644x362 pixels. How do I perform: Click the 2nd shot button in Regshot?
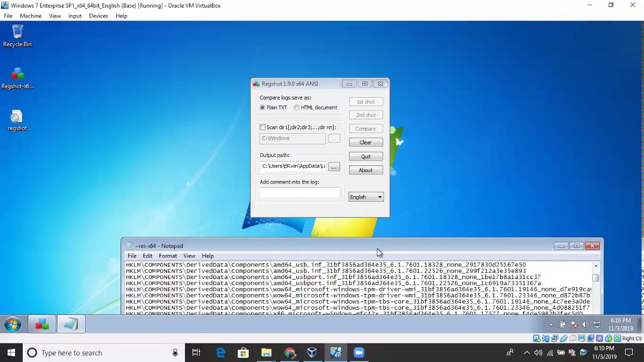366,115
